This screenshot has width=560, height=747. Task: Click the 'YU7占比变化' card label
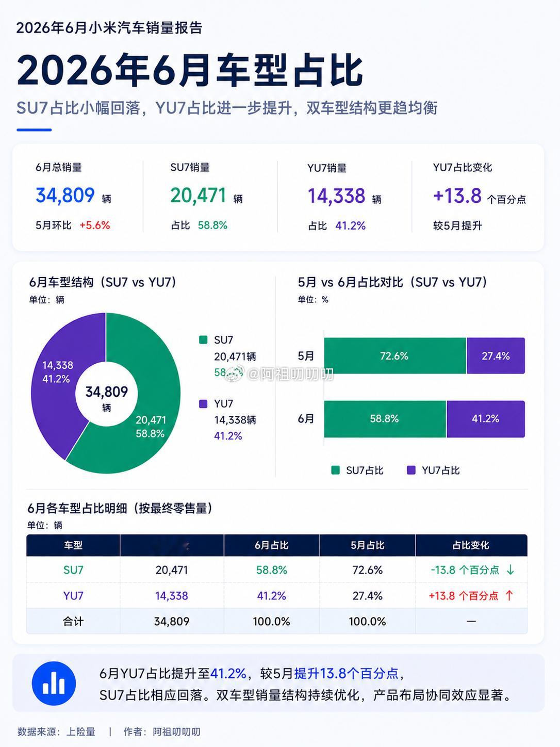[463, 167]
